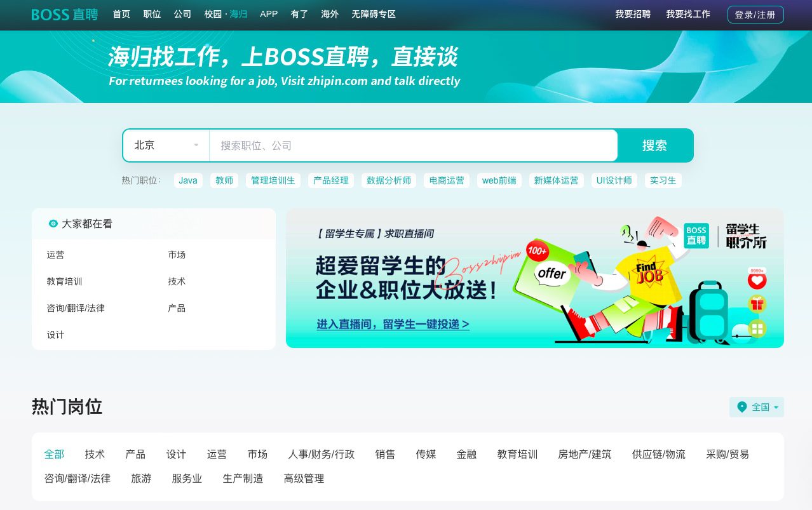Image resolution: width=812 pixels, height=510 pixels.
Task: Click the 进入直播间，留学生一键投递 link
Action: [393, 324]
